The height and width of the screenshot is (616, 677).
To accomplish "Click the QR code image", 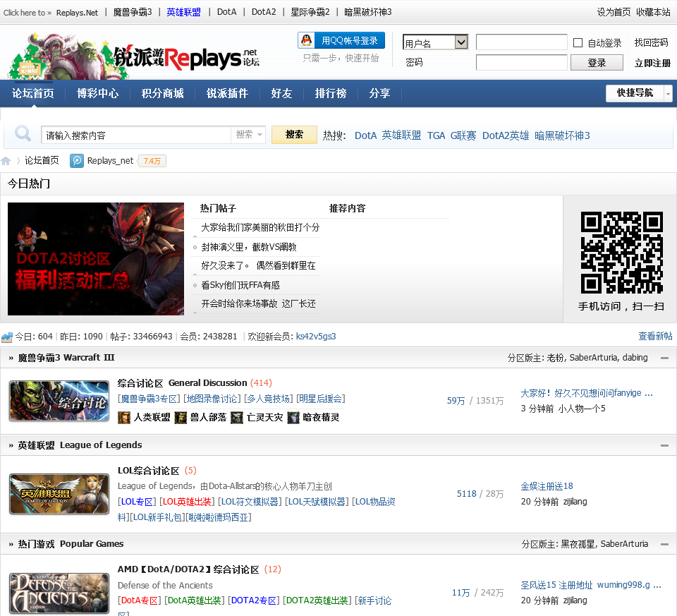I will [x=622, y=253].
